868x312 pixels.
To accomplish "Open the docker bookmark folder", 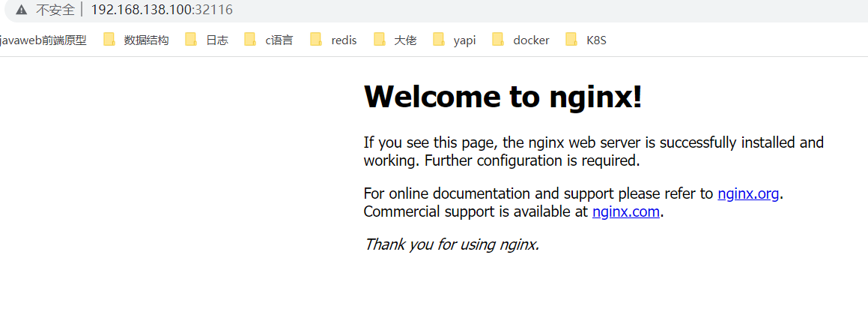I will pos(521,40).
